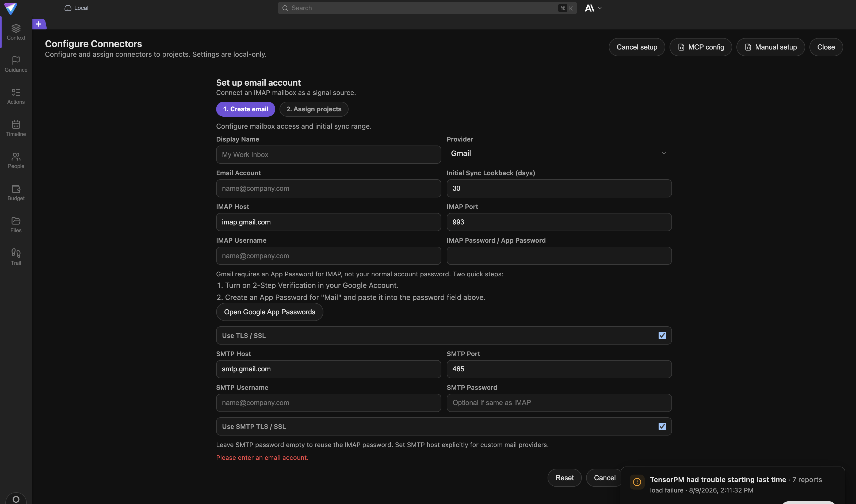Click the TensorPM logo icon
The height and width of the screenshot is (504, 856).
pos(10,9)
